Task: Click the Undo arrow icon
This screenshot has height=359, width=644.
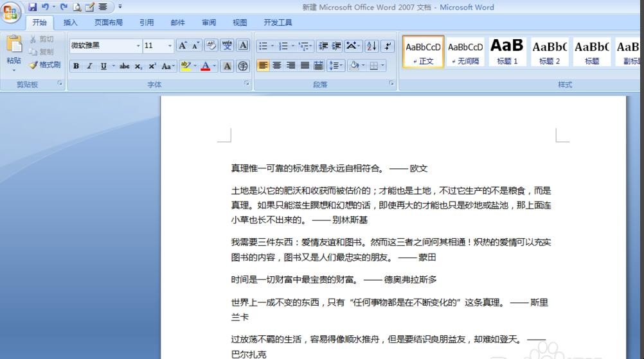Action: click(x=45, y=7)
